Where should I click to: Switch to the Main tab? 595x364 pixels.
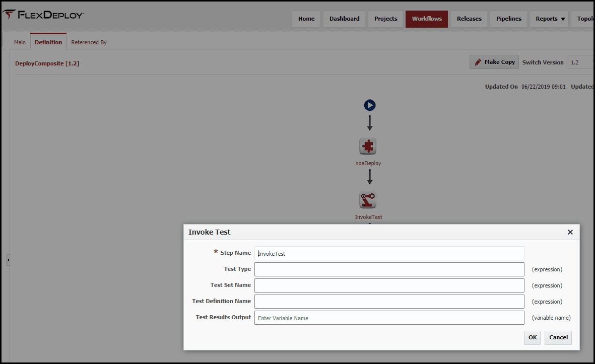(x=20, y=42)
